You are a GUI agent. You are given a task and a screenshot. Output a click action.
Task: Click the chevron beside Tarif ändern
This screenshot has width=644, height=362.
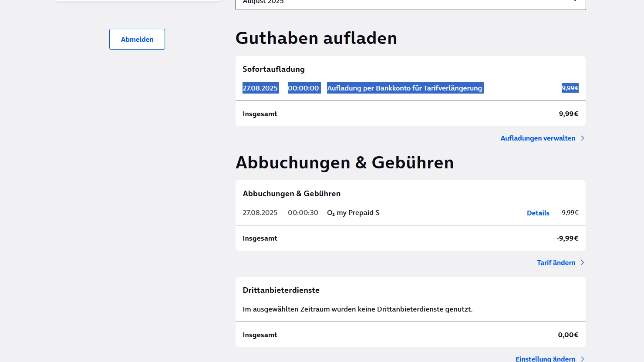tap(583, 263)
